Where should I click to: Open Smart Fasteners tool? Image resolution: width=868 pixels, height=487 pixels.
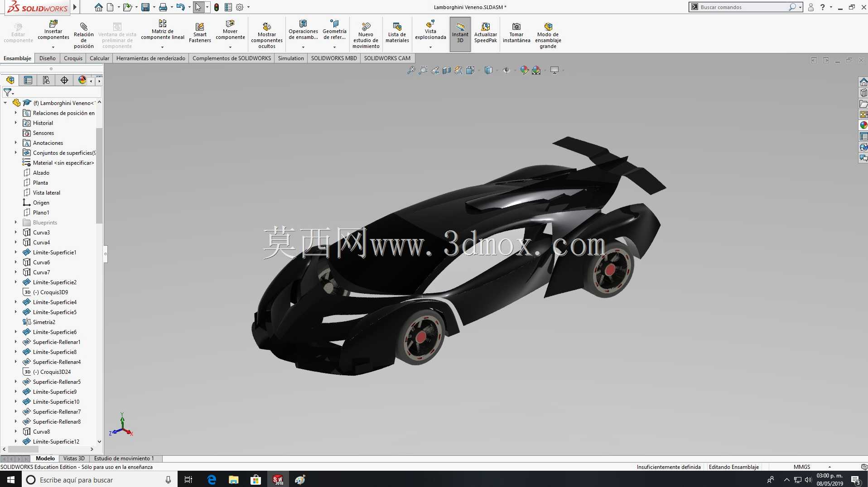[200, 33]
